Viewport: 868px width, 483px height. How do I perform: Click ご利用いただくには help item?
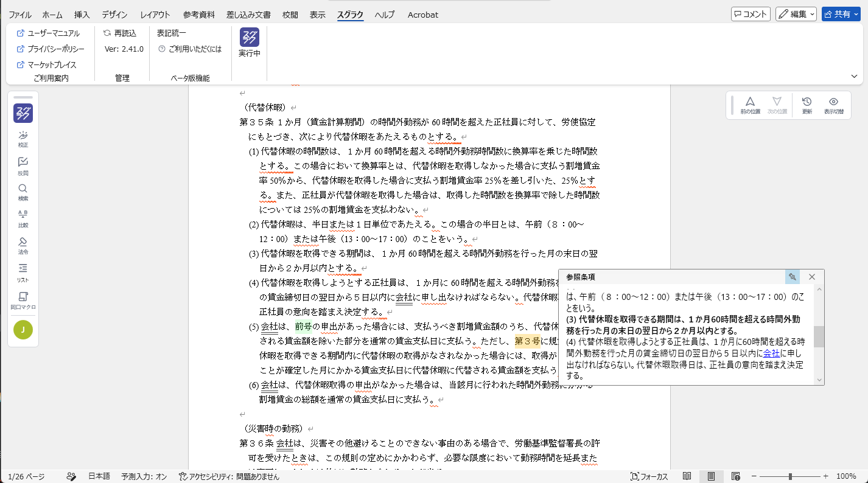coord(190,49)
